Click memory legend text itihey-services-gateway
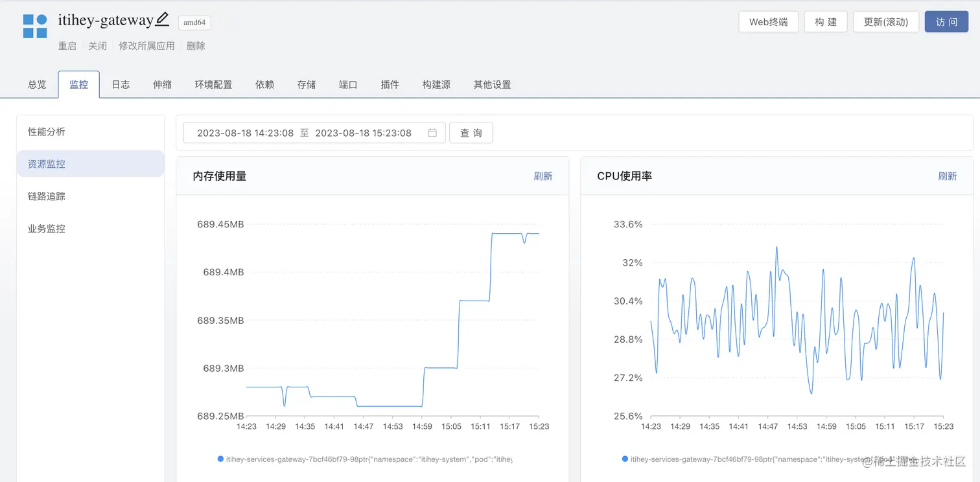The height and width of the screenshot is (482, 980). tap(369, 459)
